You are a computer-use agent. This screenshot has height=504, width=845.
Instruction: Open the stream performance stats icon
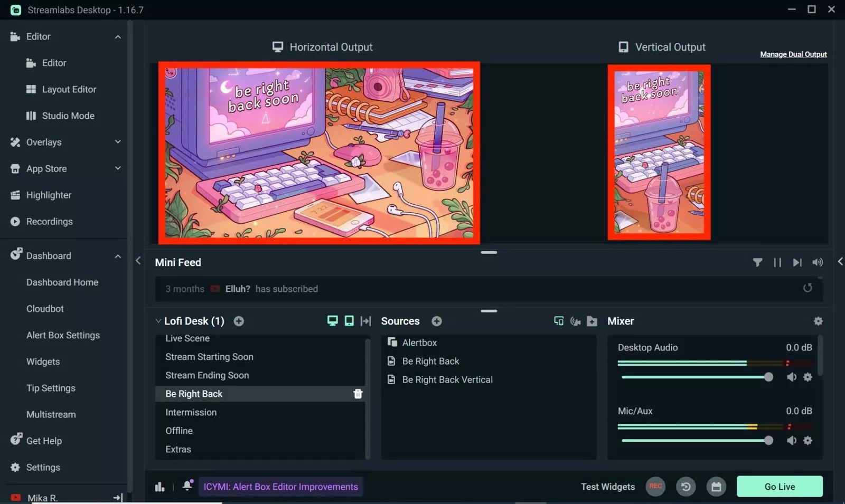160,486
